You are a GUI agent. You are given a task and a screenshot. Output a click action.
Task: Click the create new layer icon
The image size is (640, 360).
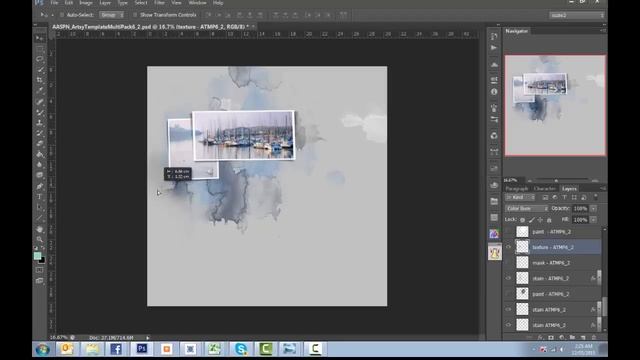coord(583,338)
